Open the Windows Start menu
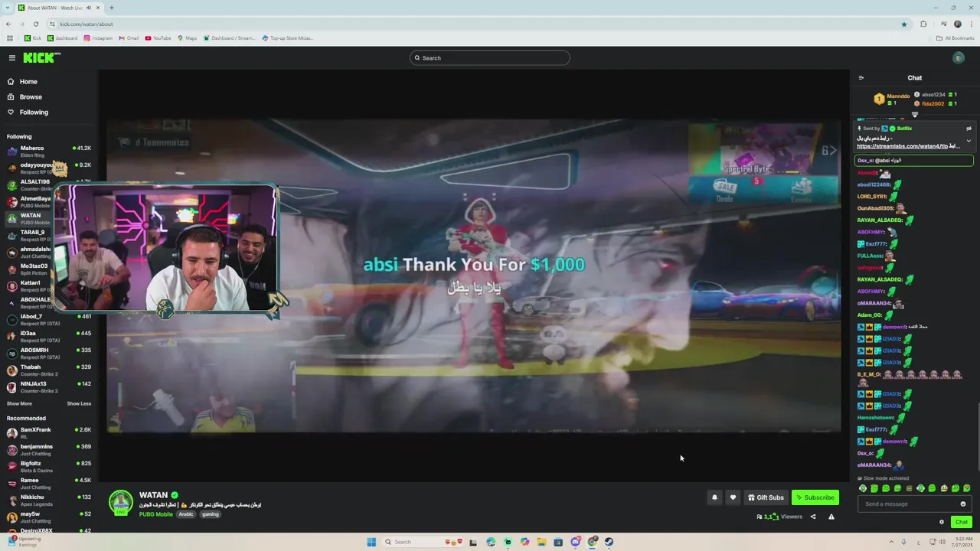980x551 pixels. point(371,542)
